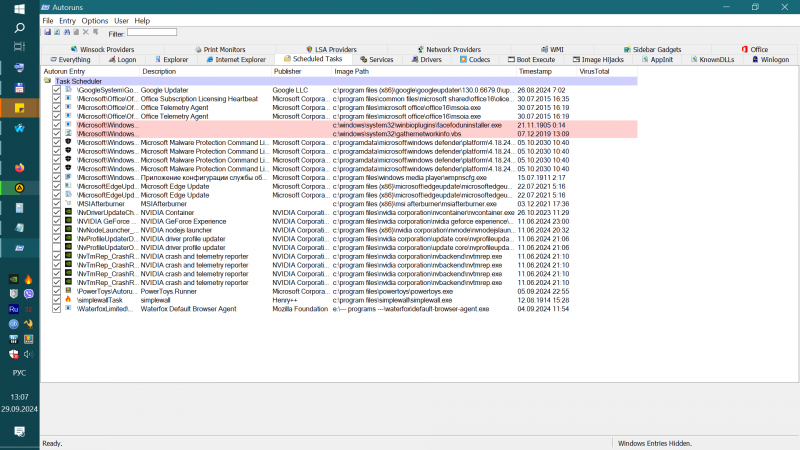
Task: Sort by the Image Path column header
Action: coord(424,71)
